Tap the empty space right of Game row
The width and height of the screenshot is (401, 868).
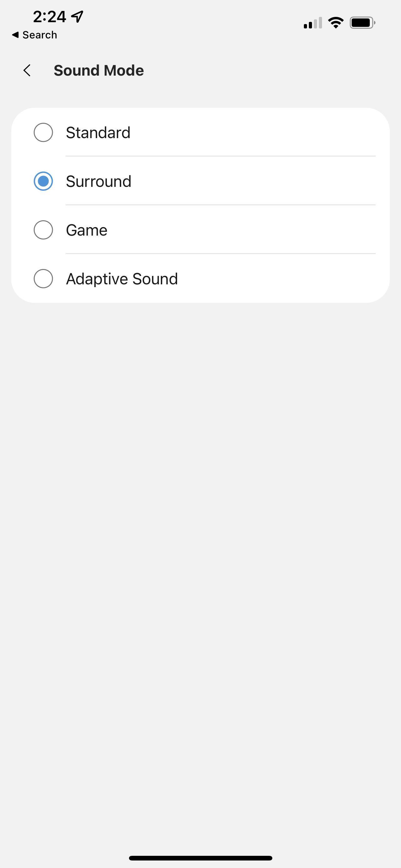pos(253,230)
